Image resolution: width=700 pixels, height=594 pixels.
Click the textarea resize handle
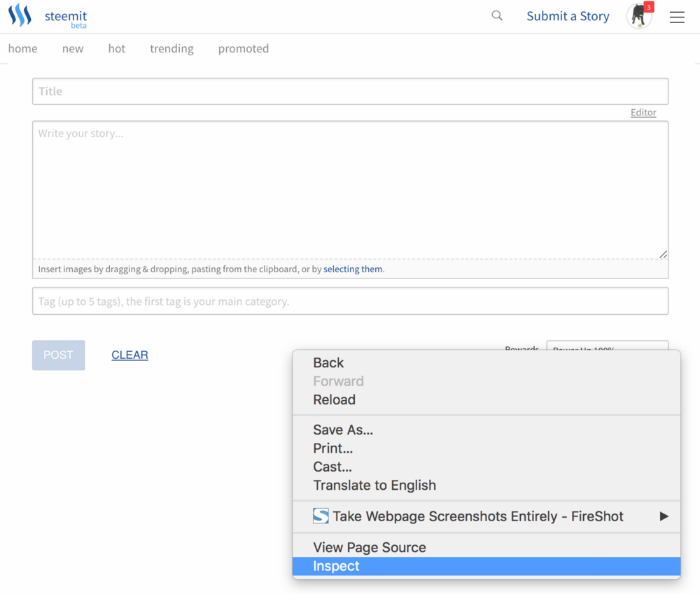663,255
